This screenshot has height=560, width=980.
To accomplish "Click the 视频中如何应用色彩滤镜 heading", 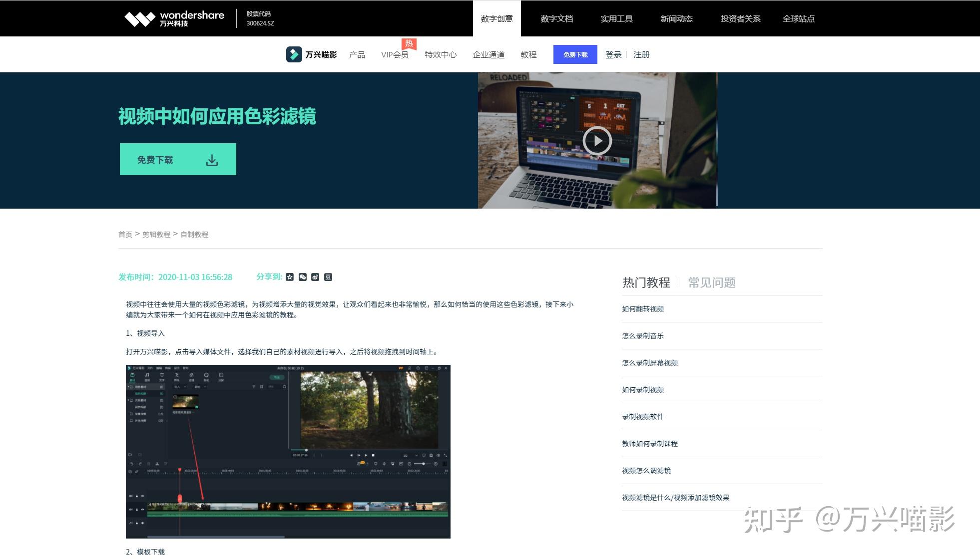I will coord(217,116).
